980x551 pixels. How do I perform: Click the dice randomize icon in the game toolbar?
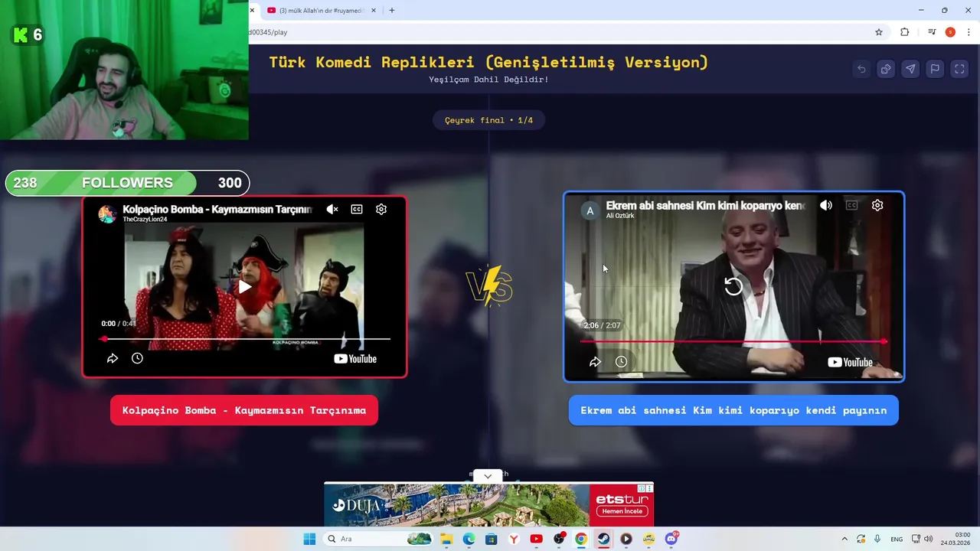tap(886, 69)
